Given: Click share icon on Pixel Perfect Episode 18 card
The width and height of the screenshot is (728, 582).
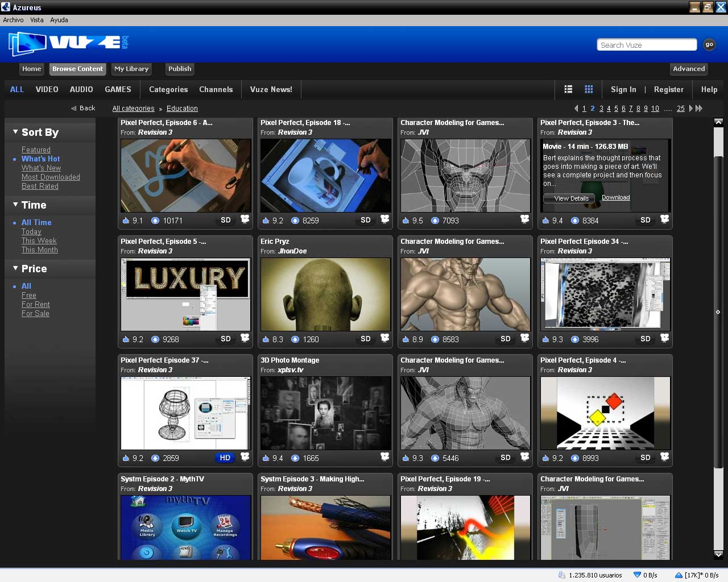Looking at the screenshot, I should (384, 219).
